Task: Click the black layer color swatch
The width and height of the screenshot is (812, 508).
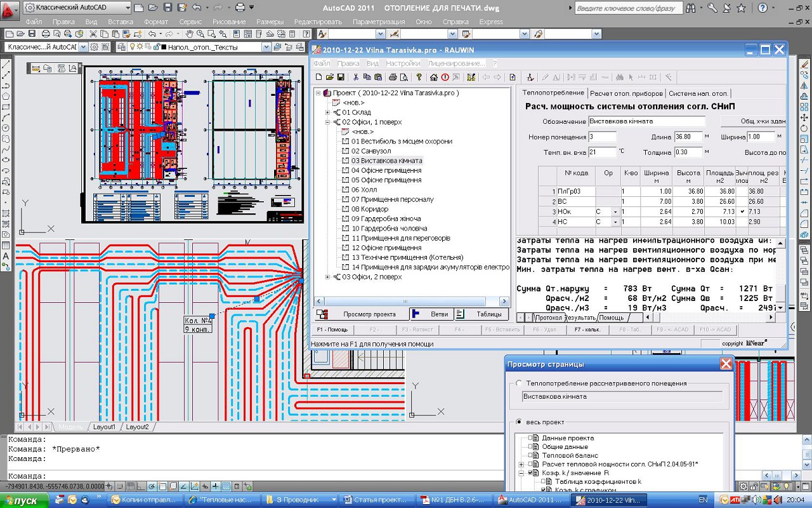Action: coord(163,47)
